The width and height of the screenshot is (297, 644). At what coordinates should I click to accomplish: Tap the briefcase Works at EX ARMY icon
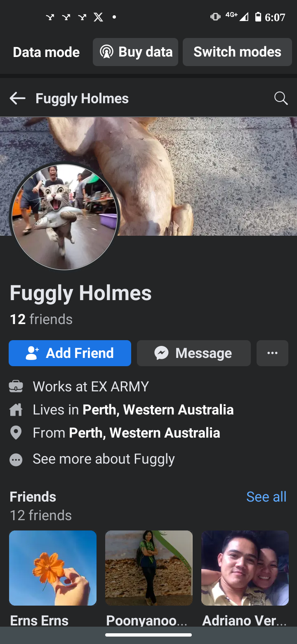pos(16,387)
